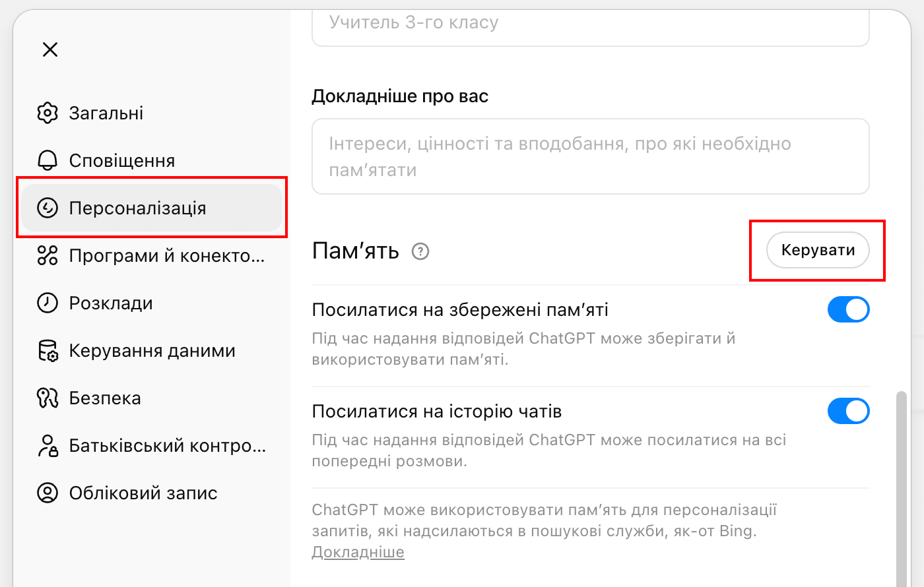
Task: Click the 'Докладніше про вас' text field
Action: click(590, 157)
